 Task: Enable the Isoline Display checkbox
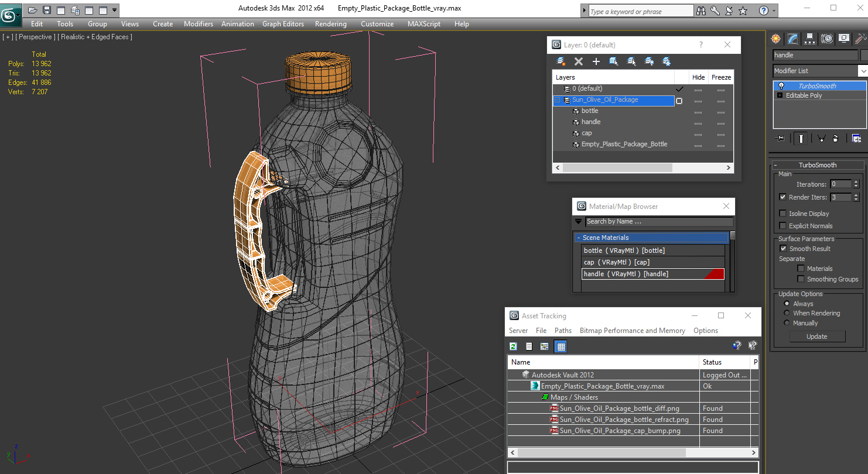click(783, 214)
